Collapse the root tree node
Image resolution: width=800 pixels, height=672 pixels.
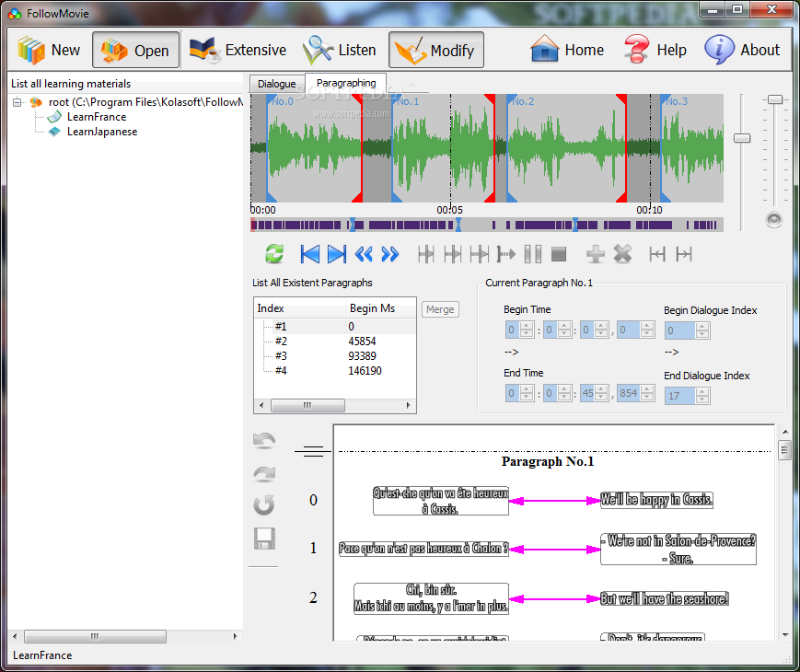[17, 102]
